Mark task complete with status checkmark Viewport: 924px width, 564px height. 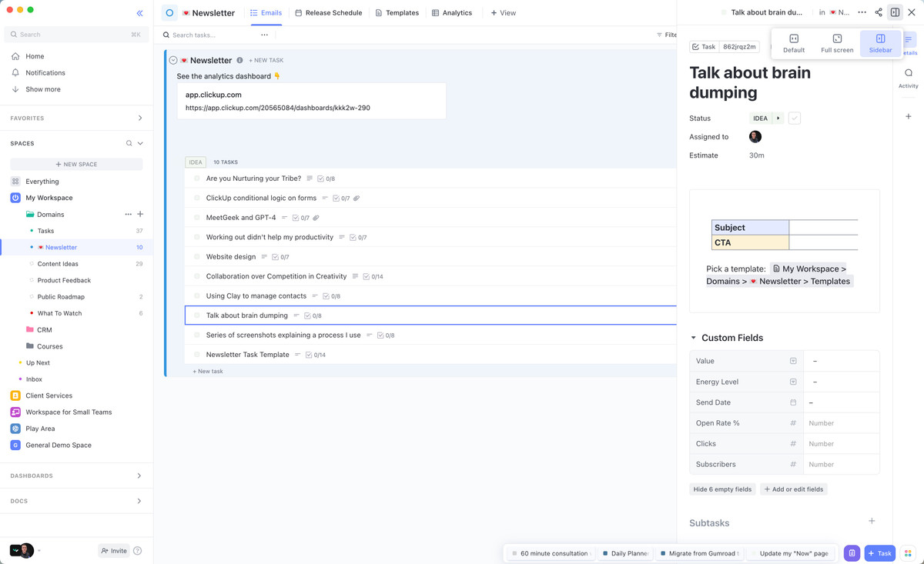point(795,118)
